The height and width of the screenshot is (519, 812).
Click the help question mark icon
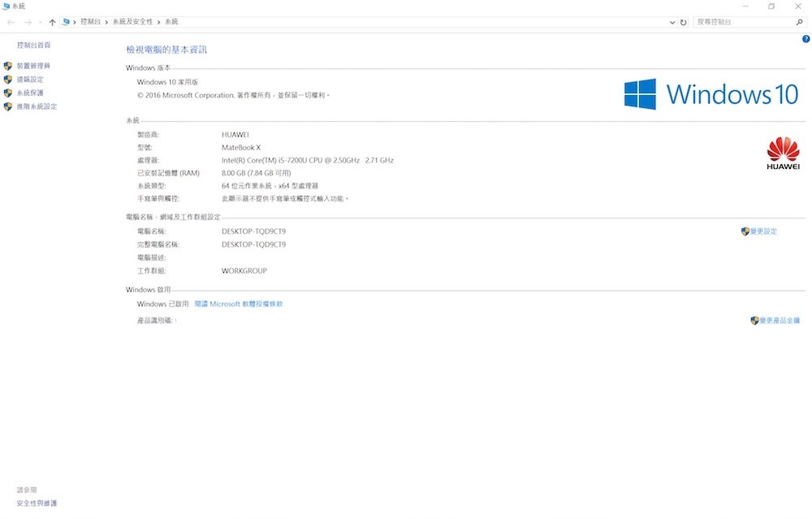coord(805,38)
